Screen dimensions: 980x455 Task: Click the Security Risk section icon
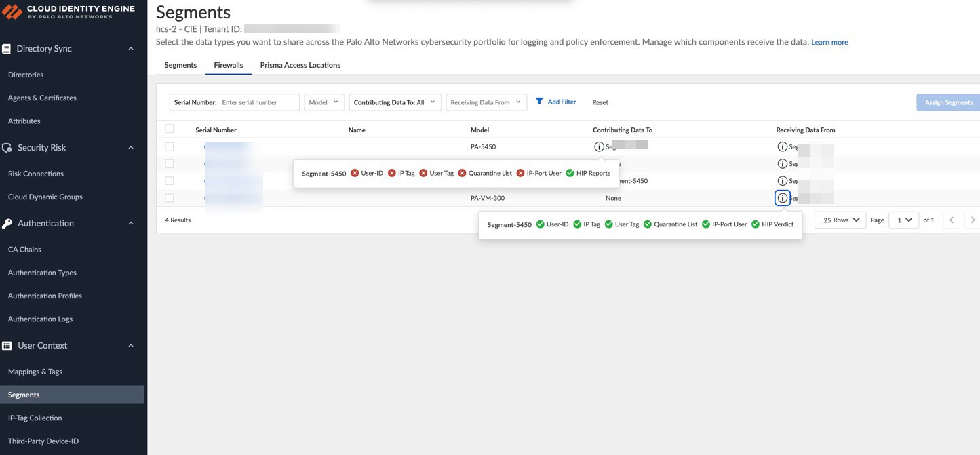coord(7,148)
